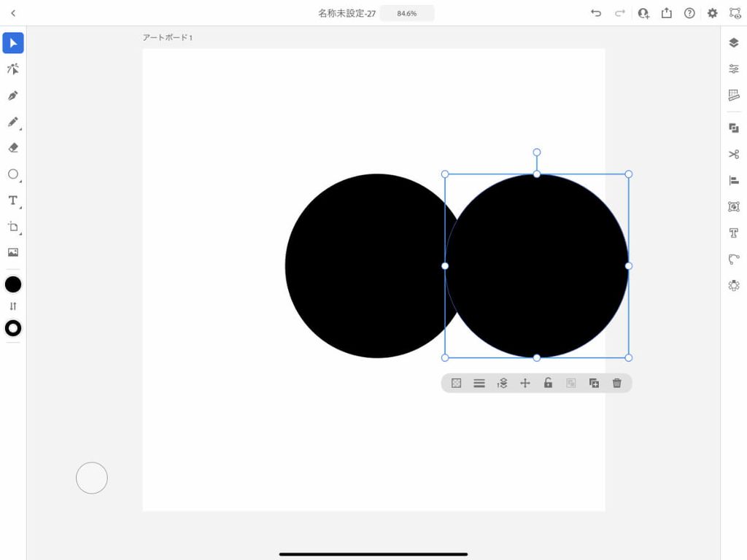Tap the touch shortcut circle

92,478
